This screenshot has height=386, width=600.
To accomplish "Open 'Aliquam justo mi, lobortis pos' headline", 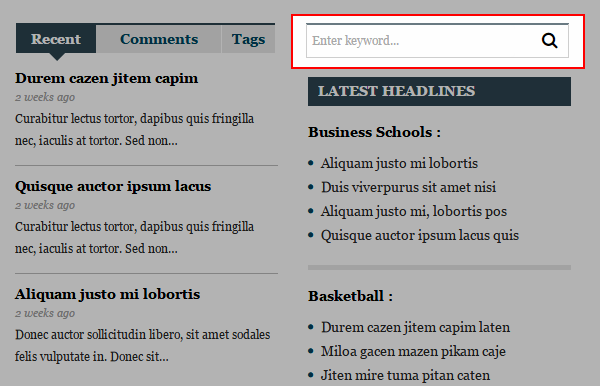I will [414, 212].
